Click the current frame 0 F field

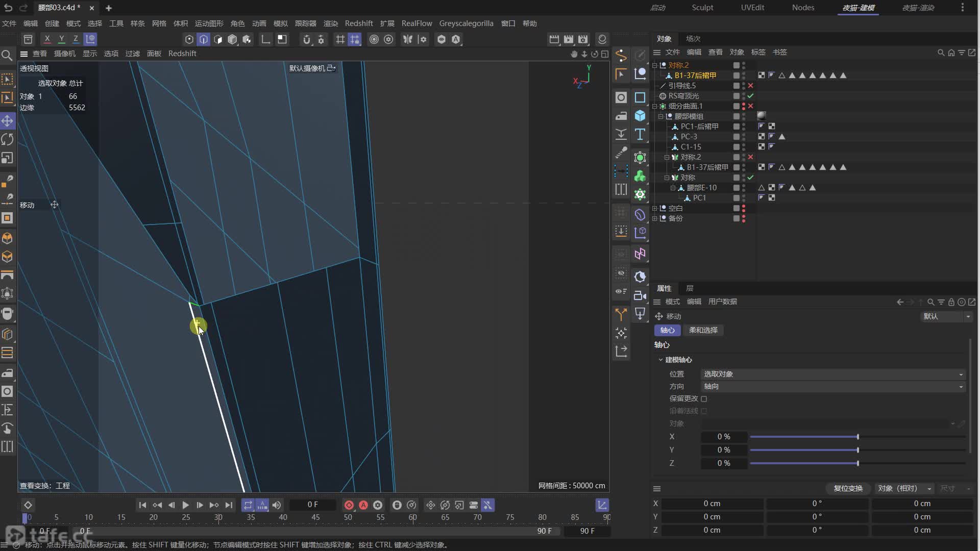click(x=312, y=505)
